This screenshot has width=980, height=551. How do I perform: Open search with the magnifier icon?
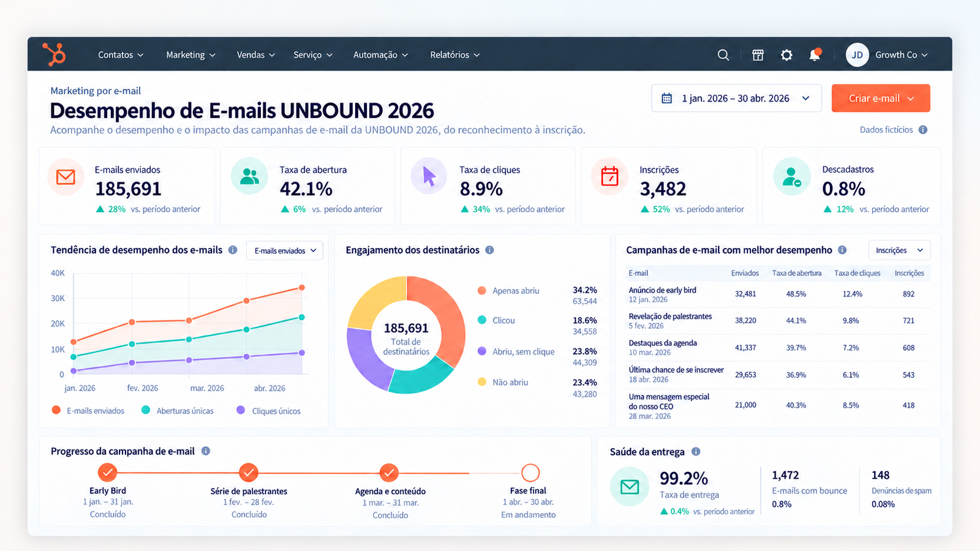tap(723, 55)
